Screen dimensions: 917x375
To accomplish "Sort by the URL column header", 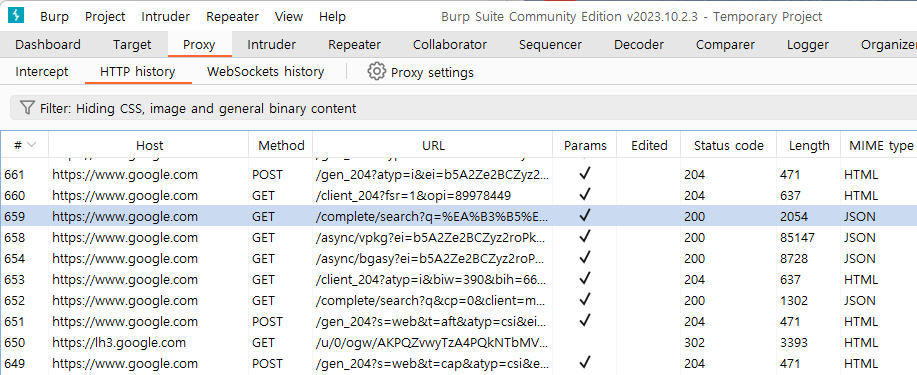I will 433,145.
